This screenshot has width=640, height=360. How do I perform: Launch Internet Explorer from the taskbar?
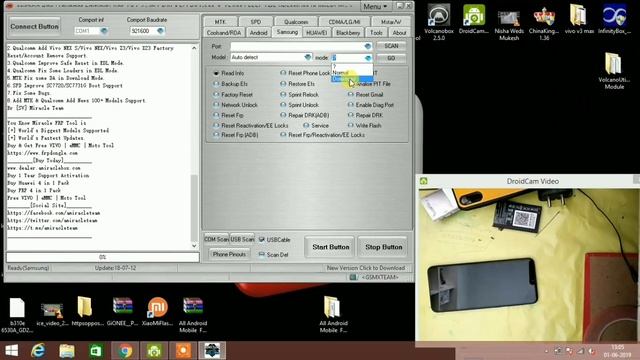tap(38, 351)
